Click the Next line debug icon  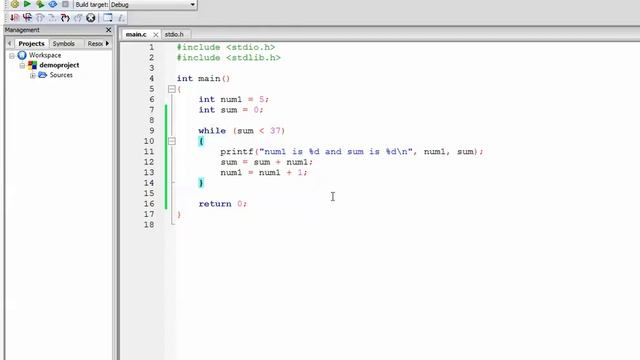tap(40, 18)
